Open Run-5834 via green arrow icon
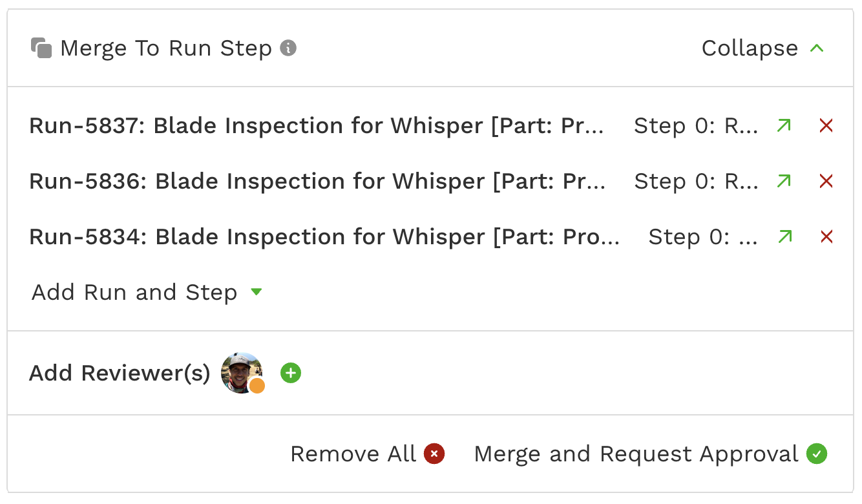 point(784,237)
